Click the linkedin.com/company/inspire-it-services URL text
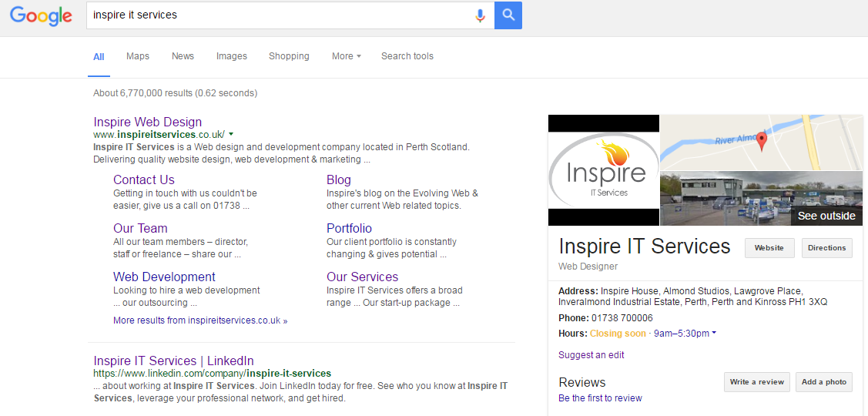 point(213,373)
